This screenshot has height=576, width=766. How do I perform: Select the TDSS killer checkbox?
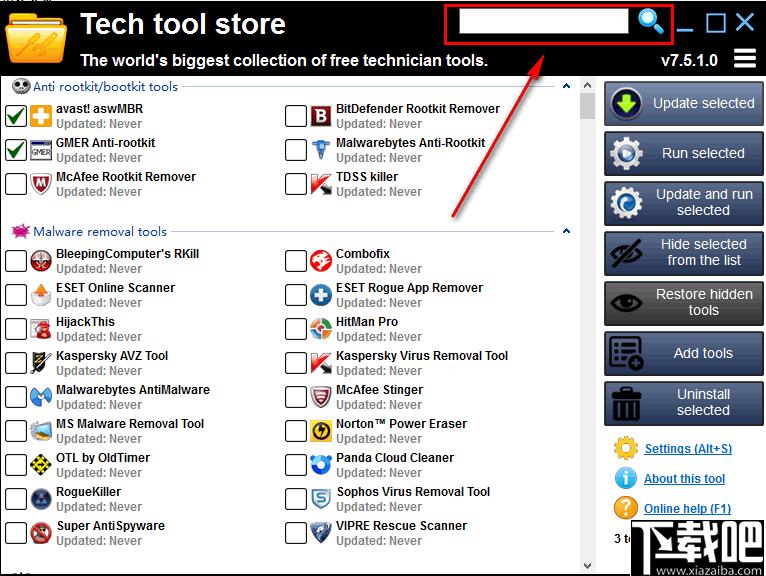(296, 184)
